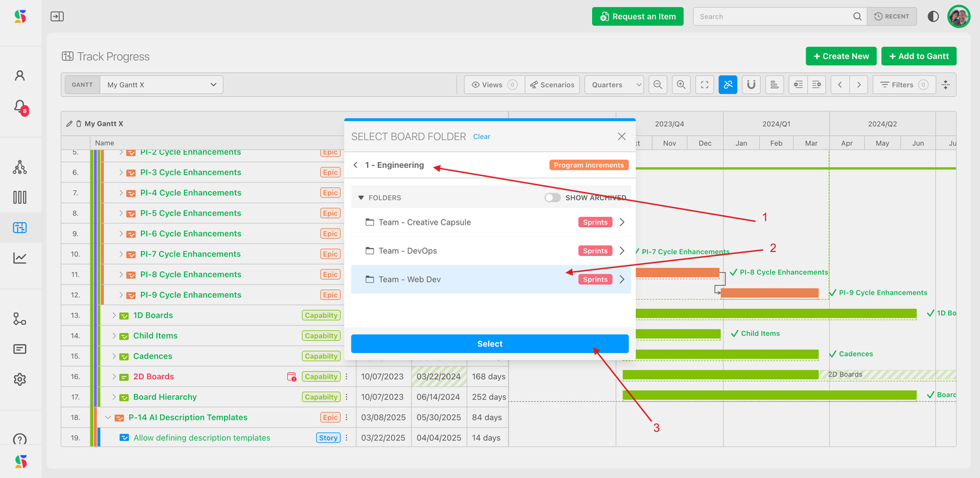Image resolution: width=980 pixels, height=478 pixels.
Task: Open the My Gantt X dropdown
Action: click(161, 85)
